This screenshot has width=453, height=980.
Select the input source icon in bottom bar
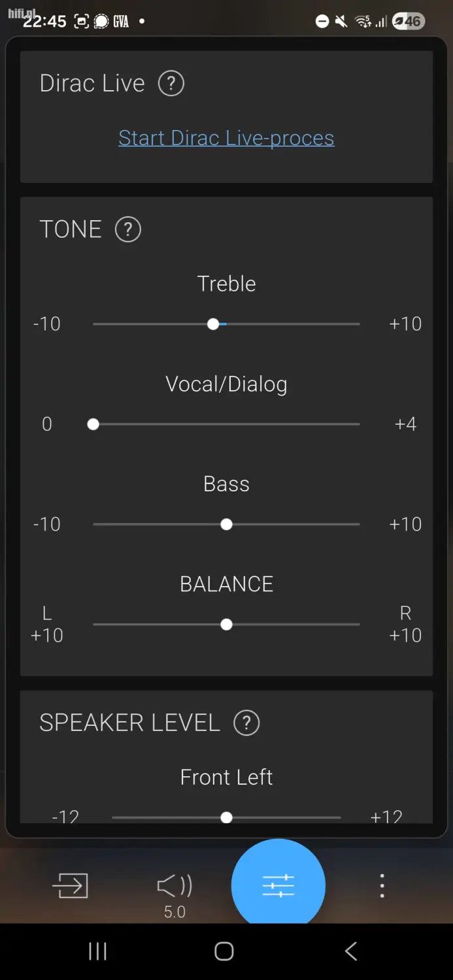click(x=70, y=885)
